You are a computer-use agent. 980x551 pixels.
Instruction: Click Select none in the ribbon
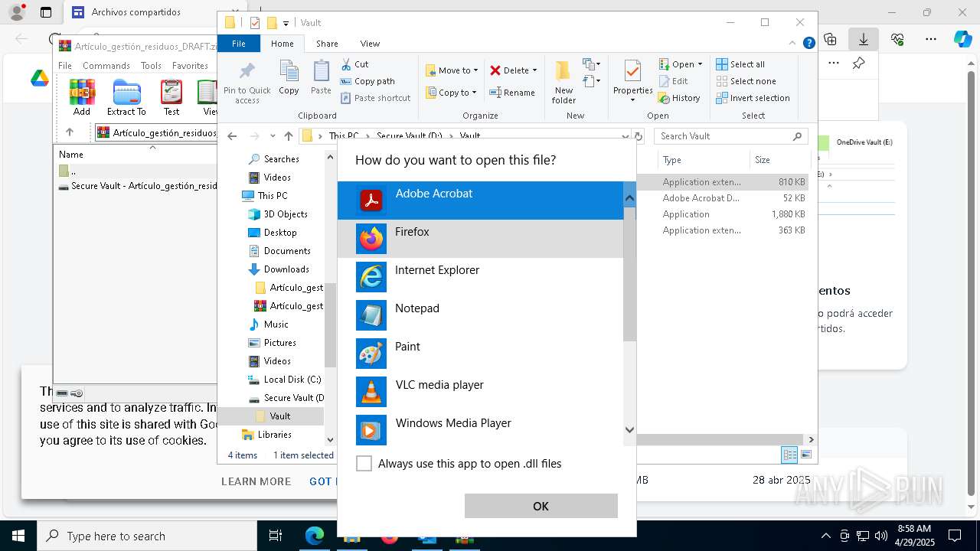coord(746,81)
